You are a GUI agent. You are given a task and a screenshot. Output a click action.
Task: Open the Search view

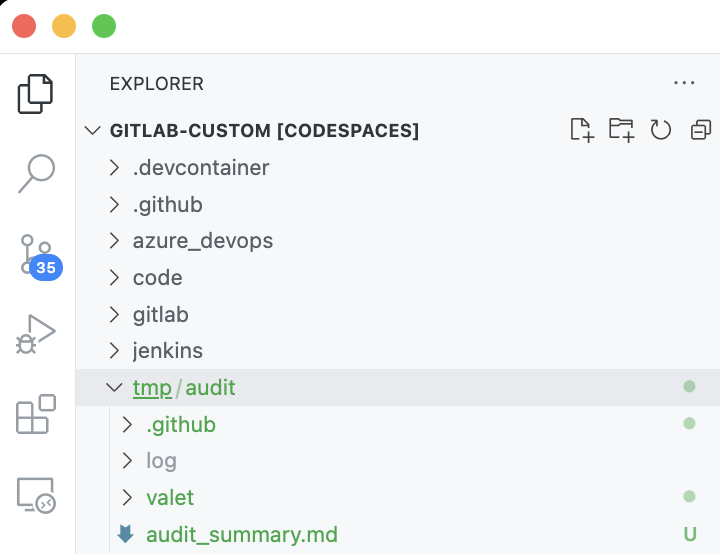tap(36, 174)
